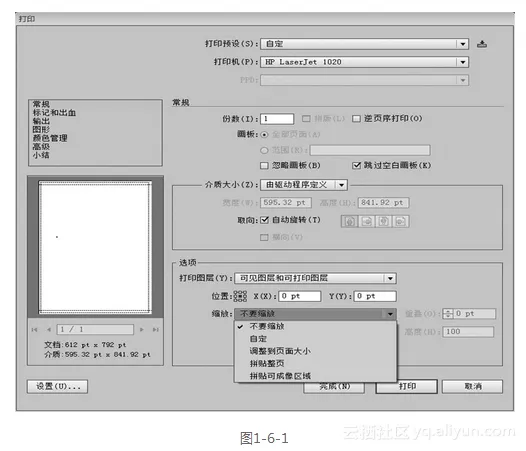Select 全部页面(A) radio button
Viewport: 526px width, 451px height.
[x=265, y=135]
